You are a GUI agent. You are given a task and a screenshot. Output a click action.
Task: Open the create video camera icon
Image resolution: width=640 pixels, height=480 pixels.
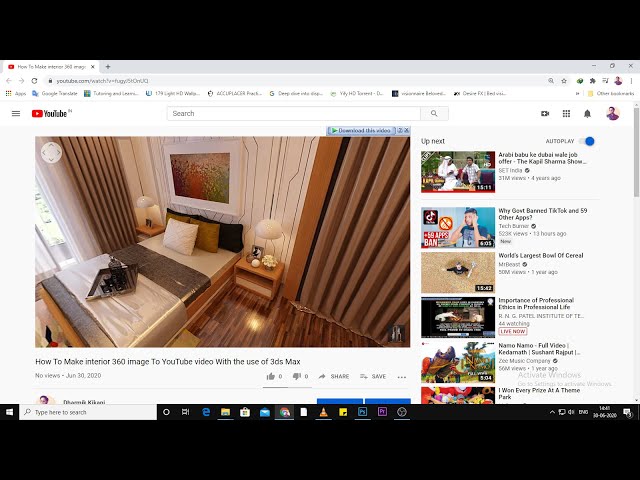(545, 113)
